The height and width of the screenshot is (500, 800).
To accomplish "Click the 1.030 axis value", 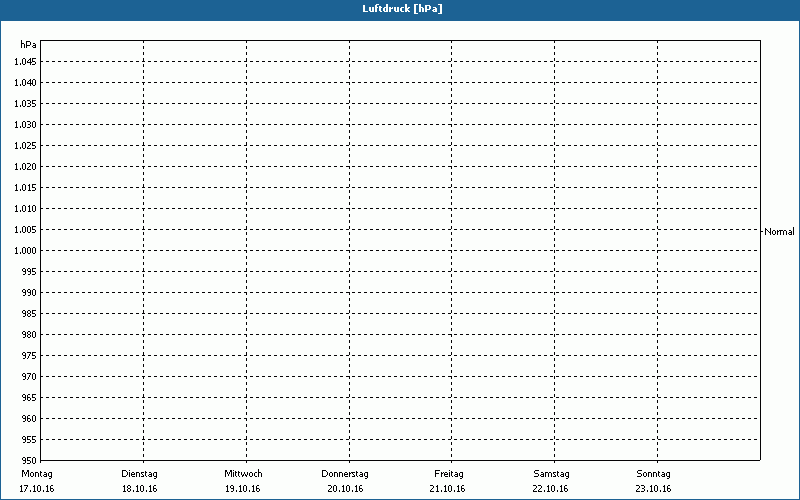I will coord(25,124).
